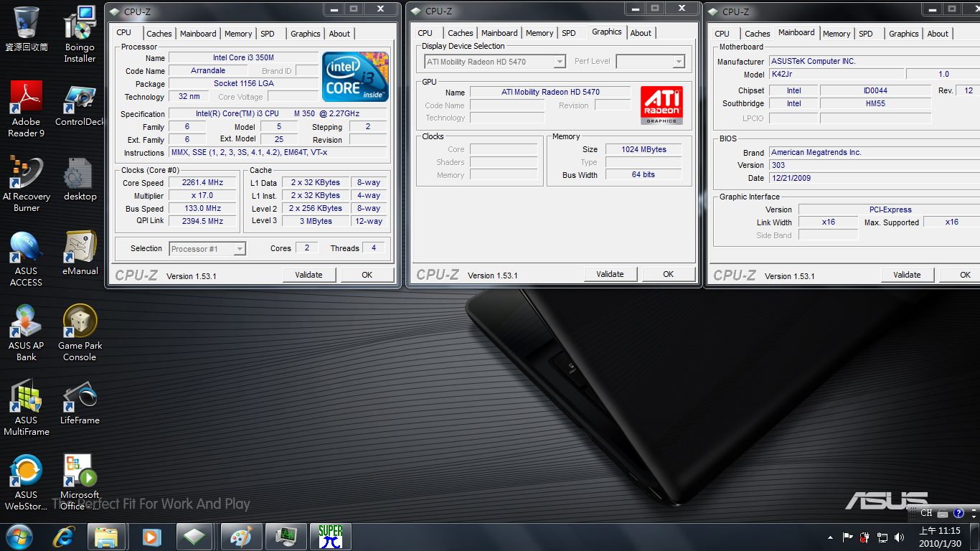980x551 pixels.
Task: Open the Microsoft Office desktop icon
Action: pos(80,482)
